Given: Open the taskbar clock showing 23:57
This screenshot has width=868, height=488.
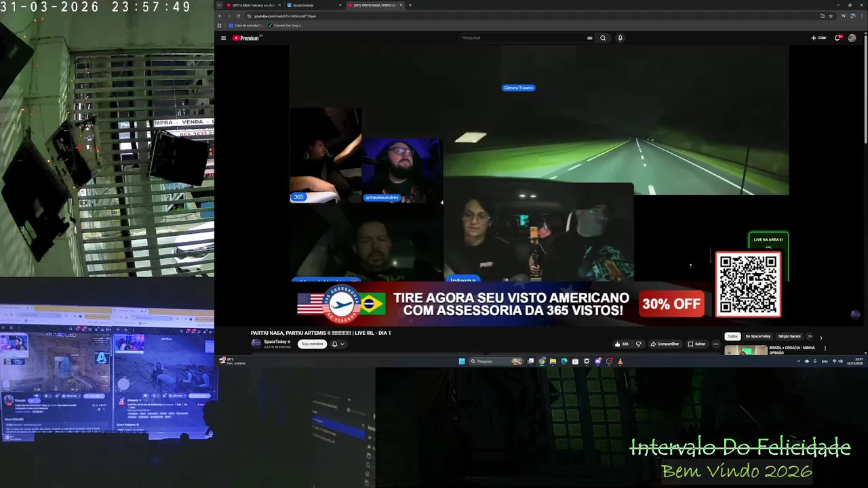Looking at the screenshot, I should pos(854,361).
